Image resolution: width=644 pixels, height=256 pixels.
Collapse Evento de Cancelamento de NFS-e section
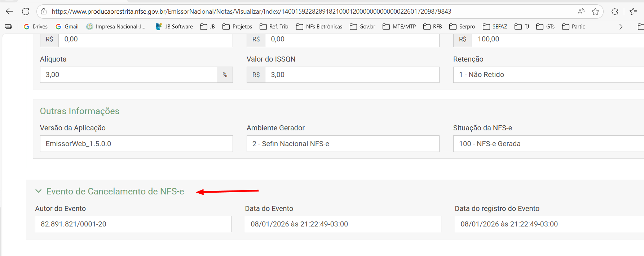[38, 191]
